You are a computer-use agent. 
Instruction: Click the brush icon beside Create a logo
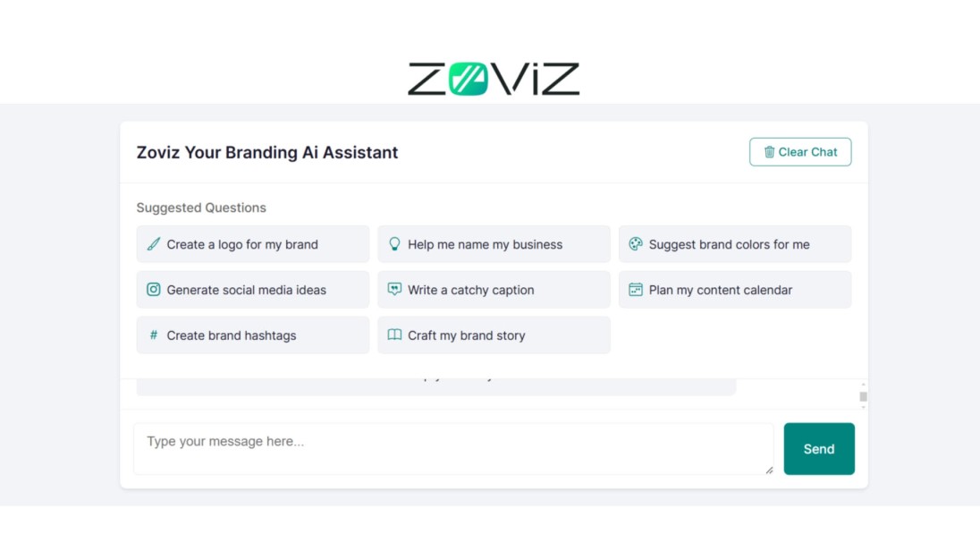point(153,244)
